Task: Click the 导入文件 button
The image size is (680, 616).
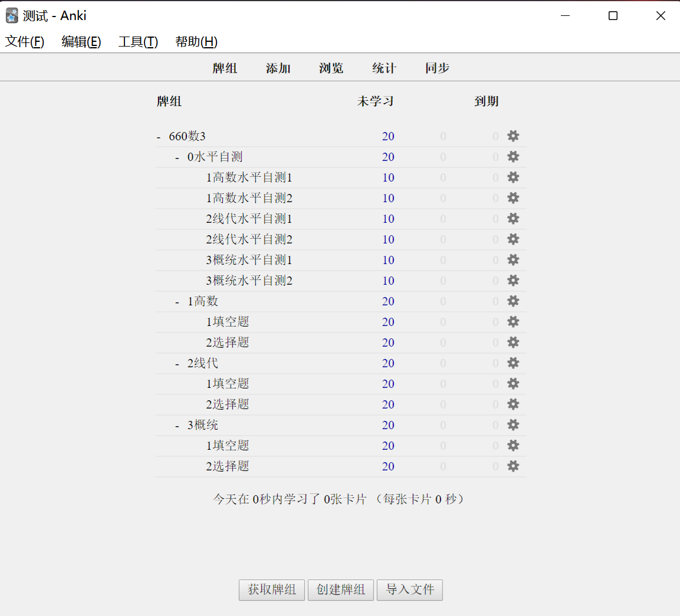Action: pyautogui.click(x=410, y=589)
